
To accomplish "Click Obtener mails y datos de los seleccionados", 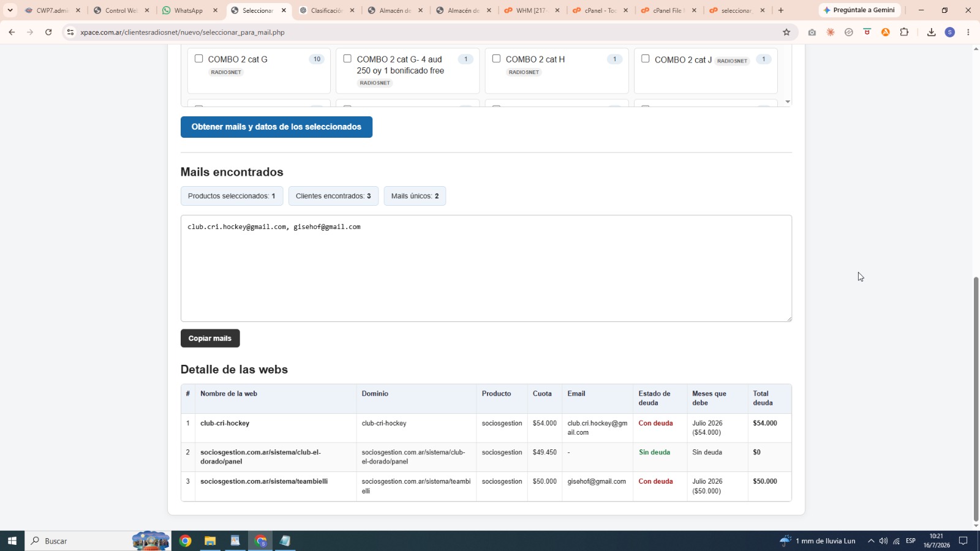I will (x=276, y=127).
